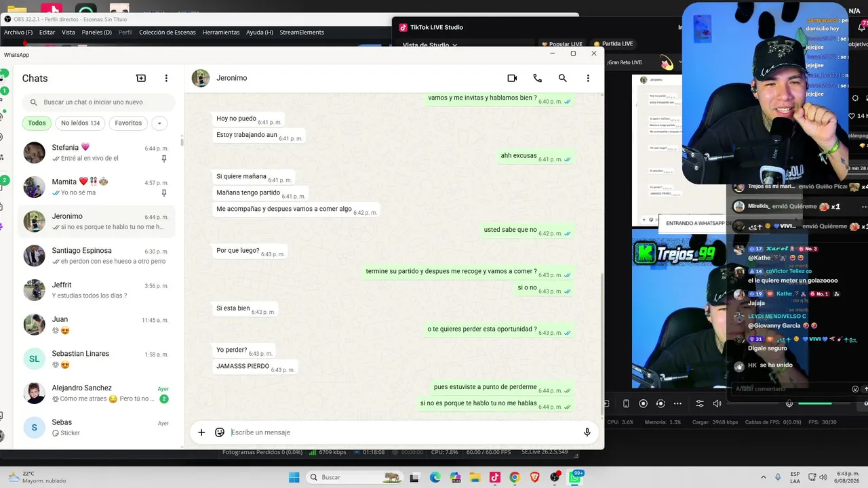Filter chats by No leídos
The height and width of the screenshot is (488, 868).
[80, 123]
